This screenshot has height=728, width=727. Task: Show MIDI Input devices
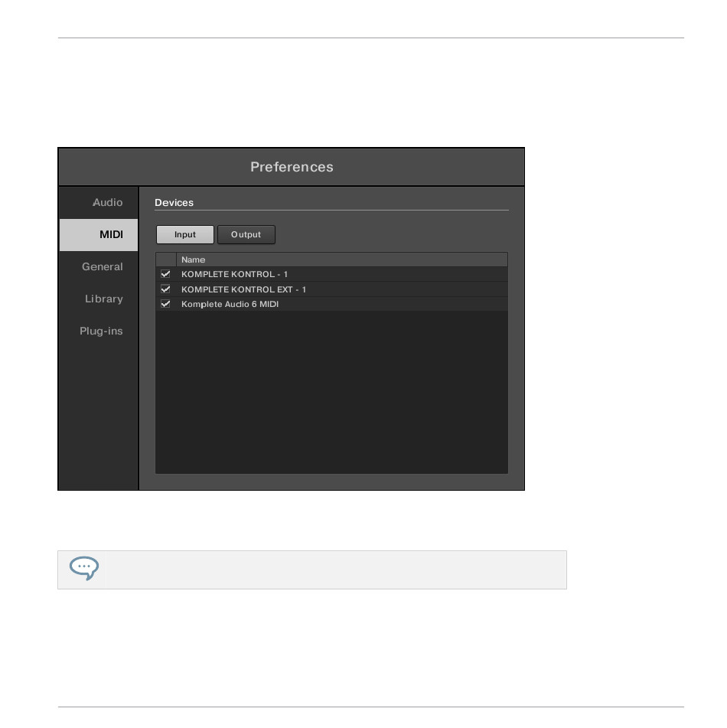(x=184, y=234)
